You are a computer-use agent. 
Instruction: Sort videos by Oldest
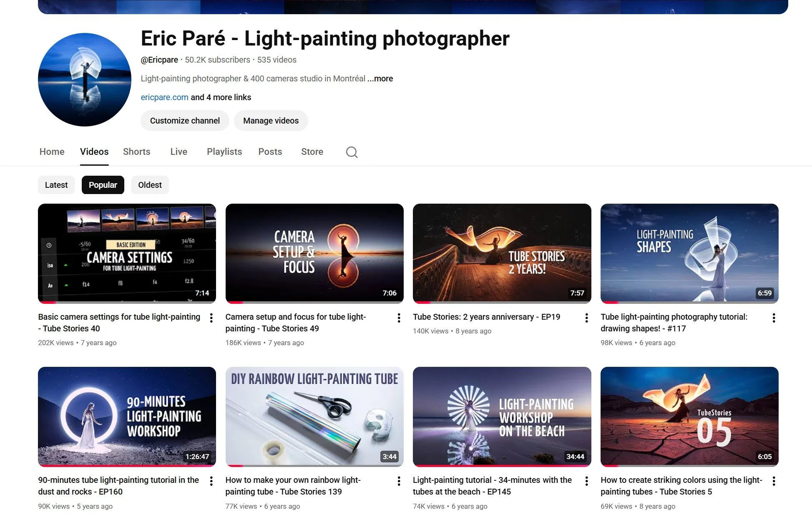pyautogui.click(x=150, y=185)
